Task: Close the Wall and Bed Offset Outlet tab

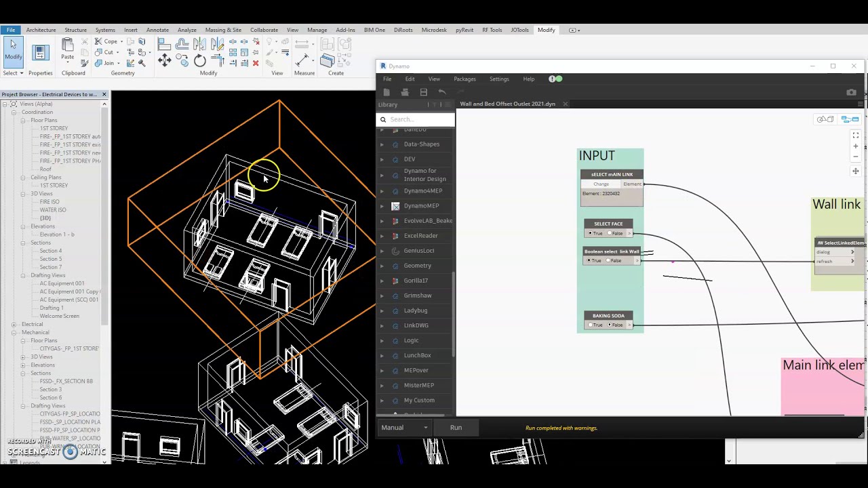Action: [x=565, y=104]
